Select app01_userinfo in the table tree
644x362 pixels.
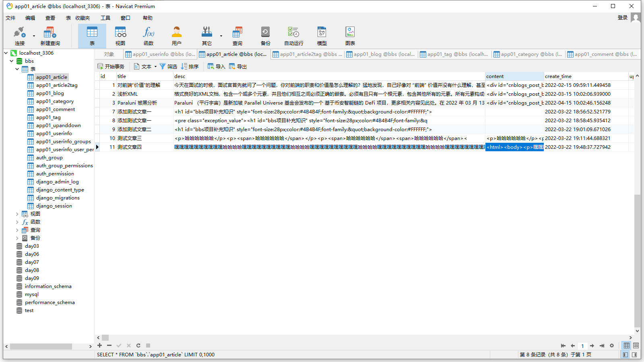coord(54,133)
